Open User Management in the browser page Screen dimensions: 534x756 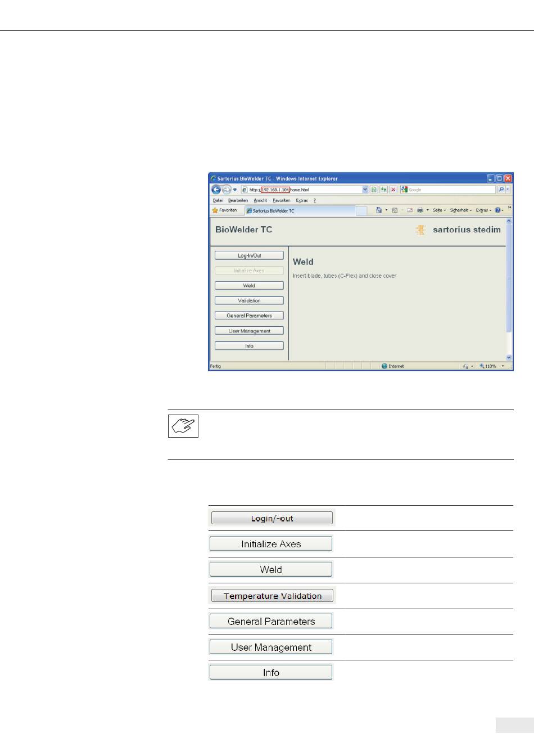(x=249, y=331)
